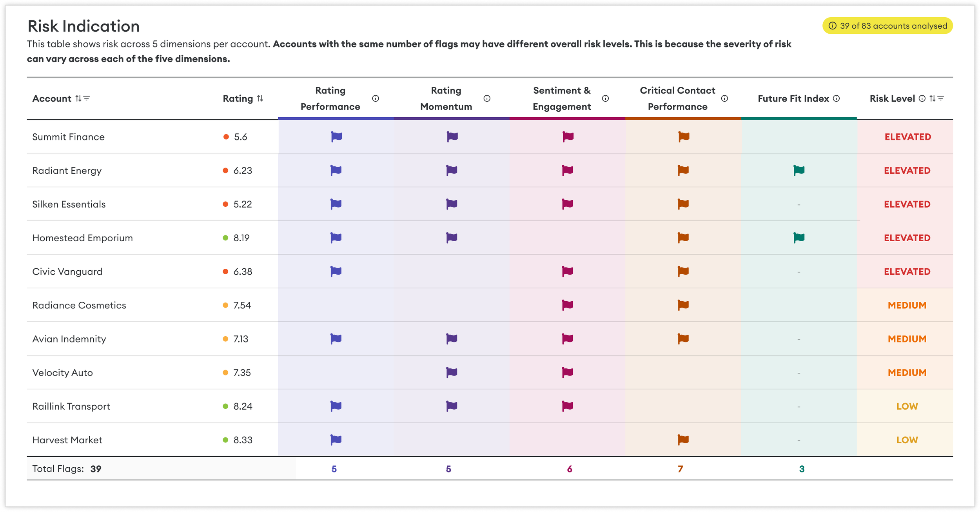Viewport: 980px width, 512px height.
Task: Open the Critical Contact Performance info icon
Action: click(724, 98)
